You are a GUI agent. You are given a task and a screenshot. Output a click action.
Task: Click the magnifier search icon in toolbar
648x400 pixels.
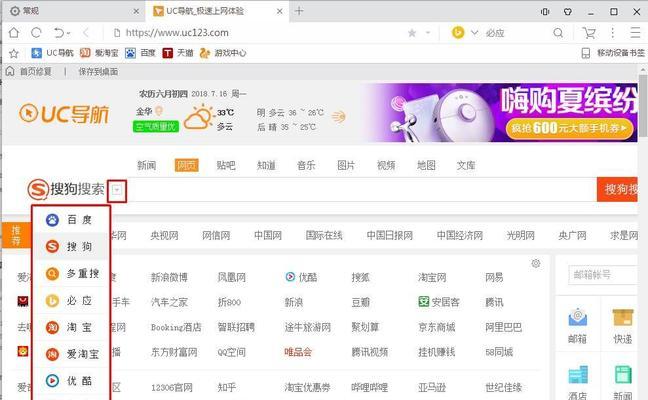[558, 33]
